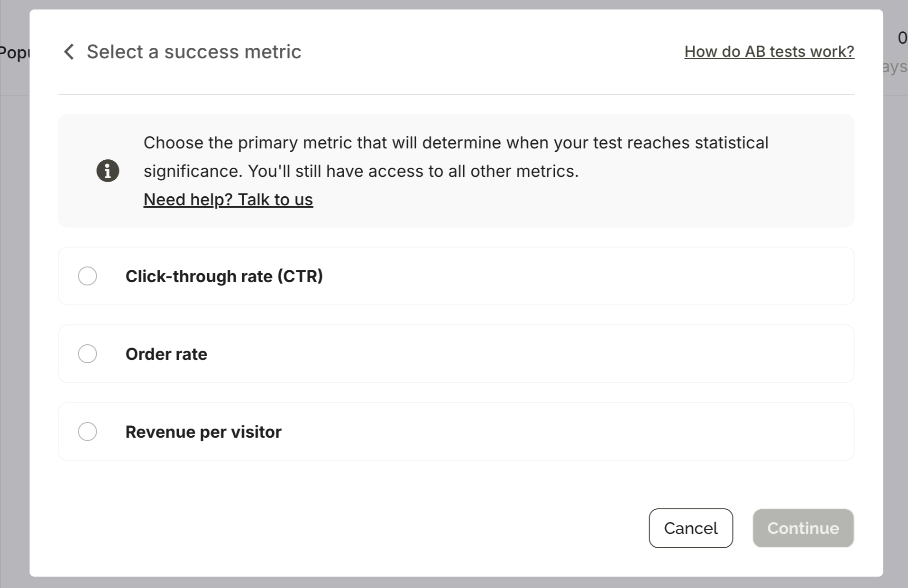Viewport: 908px width, 588px height.
Task: Click the info icon in the notice box
Action: pyautogui.click(x=108, y=171)
